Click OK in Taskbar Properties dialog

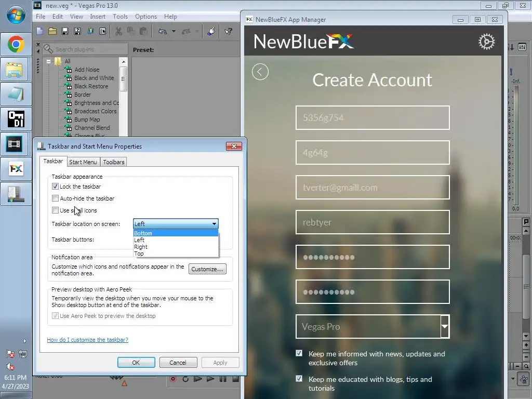tap(136, 362)
